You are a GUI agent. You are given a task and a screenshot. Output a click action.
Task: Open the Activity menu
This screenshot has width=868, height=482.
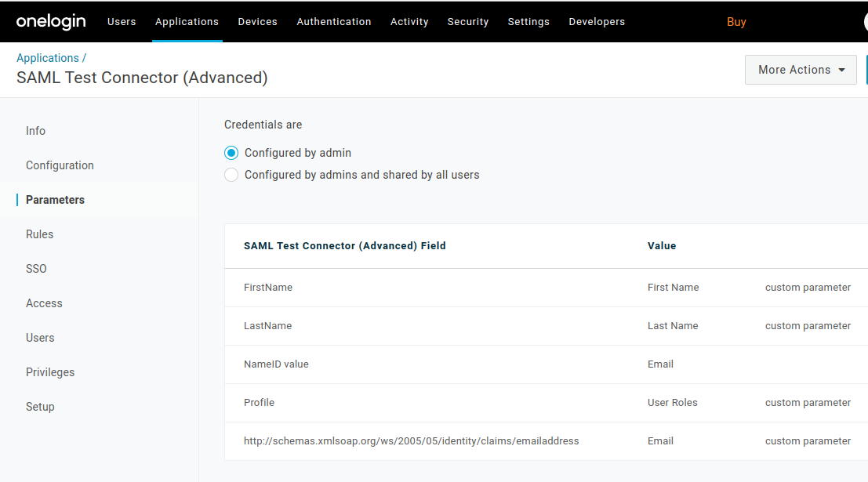pyautogui.click(x=409, y=22)
